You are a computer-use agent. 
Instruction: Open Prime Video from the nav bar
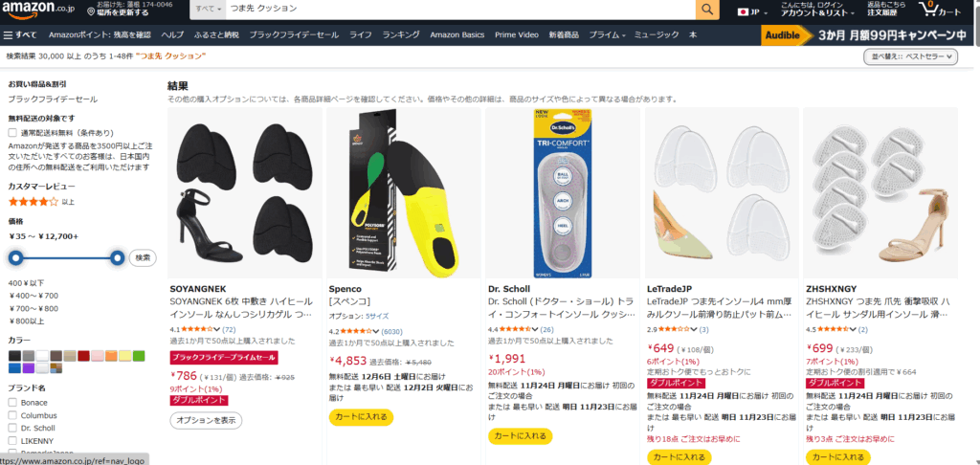point(516,35)
